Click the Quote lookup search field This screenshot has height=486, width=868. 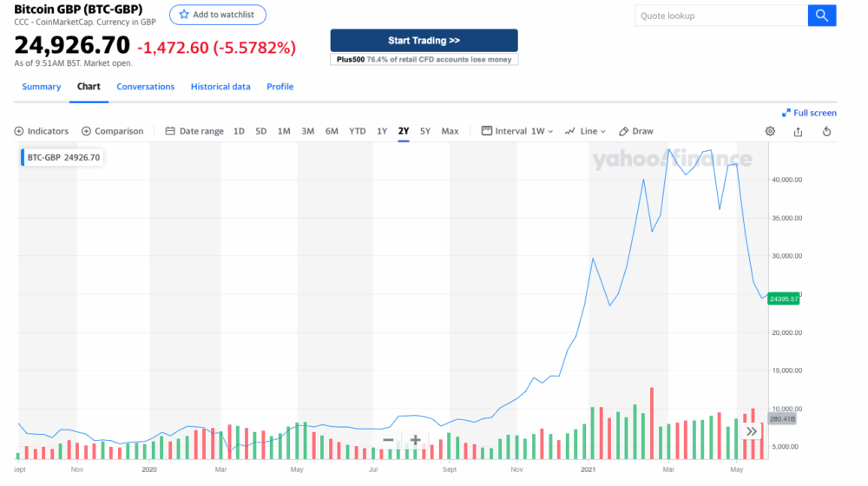[720, 16]
